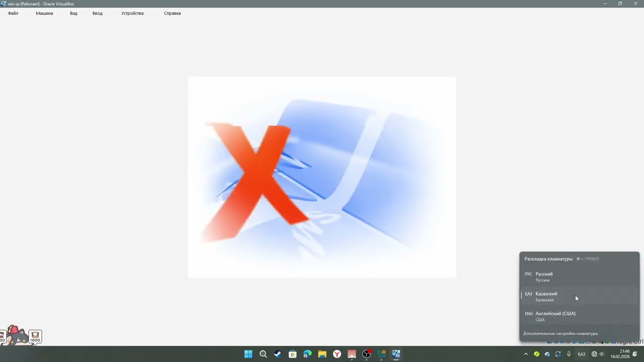Viewport: 644px width, 362px height.
Task: Click the VirtualBox window title icon
Action: tap(3, 4)
